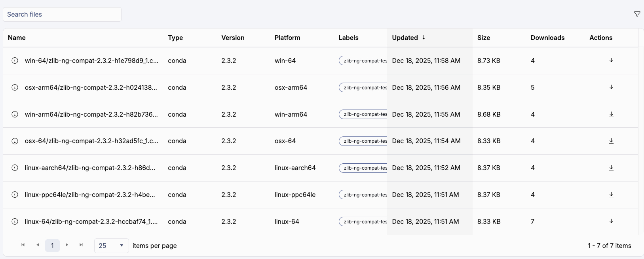The height and width of the screenshot is (259, 644).
Task: Download the osx-arm64 package file
Action: pyautogui.click(x=611, y=87)
